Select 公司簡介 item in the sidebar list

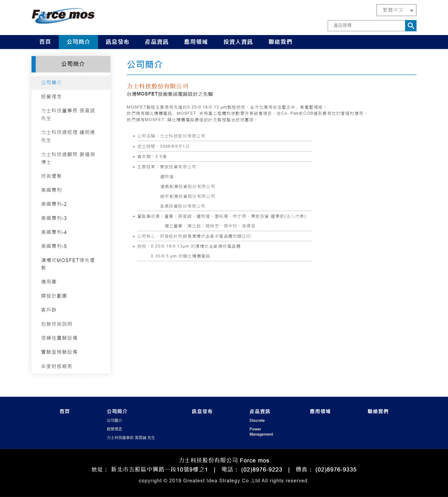[71, 83]
